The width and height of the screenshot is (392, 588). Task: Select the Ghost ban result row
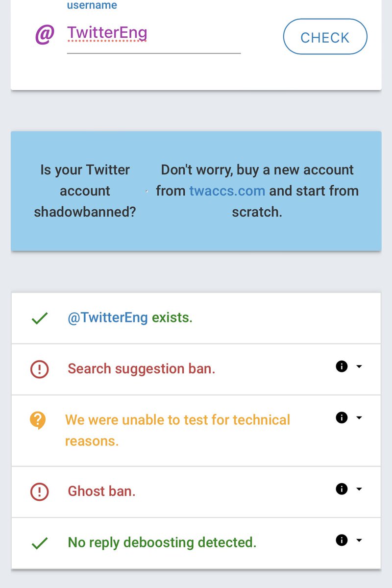click(x=196, y=491)
